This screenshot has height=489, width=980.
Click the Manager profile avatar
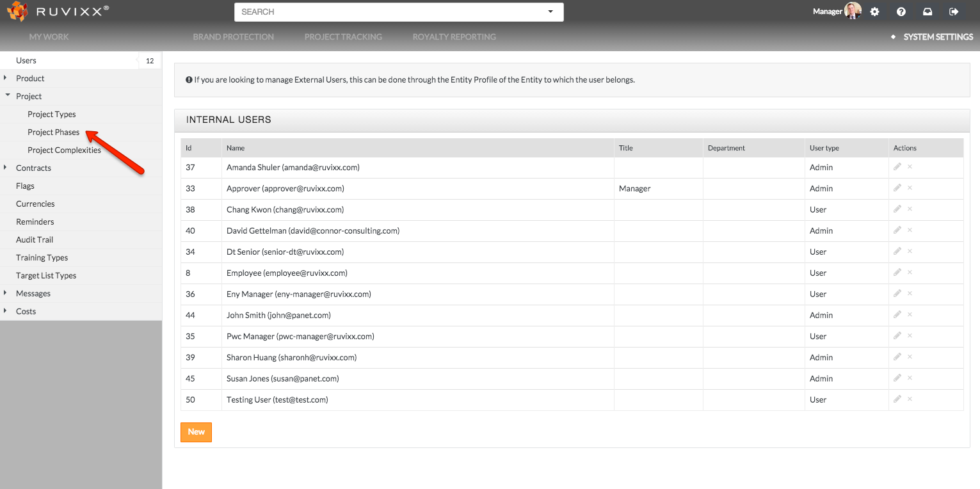853,11
